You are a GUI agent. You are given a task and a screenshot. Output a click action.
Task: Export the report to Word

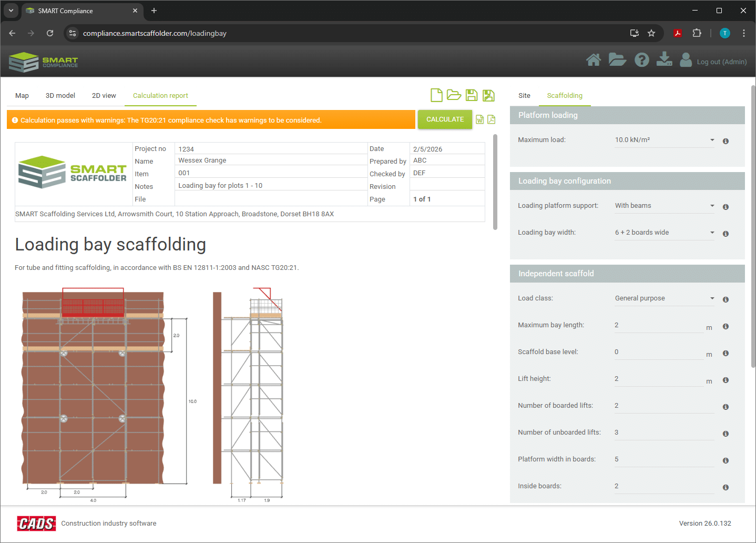(x=479, y=119)
